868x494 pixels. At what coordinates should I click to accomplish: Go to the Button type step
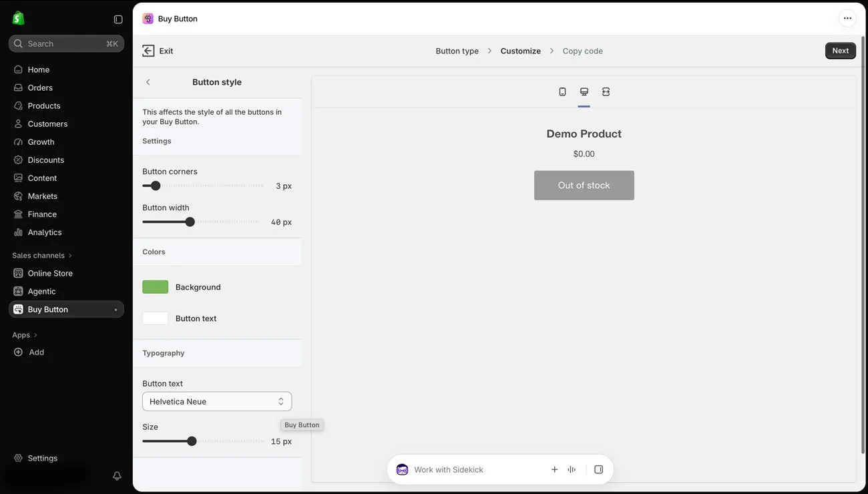point(457,51)
